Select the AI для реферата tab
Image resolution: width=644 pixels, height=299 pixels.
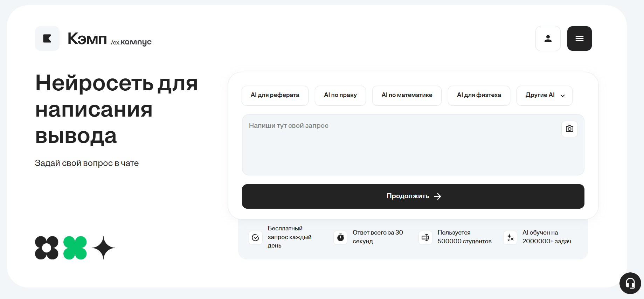[275, 95]
